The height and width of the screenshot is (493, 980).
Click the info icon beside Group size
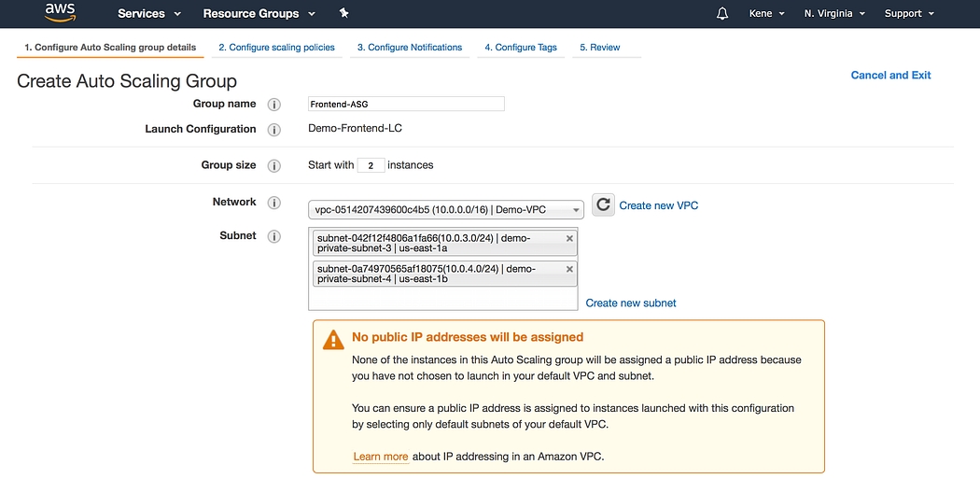click(x=274, y=166)
